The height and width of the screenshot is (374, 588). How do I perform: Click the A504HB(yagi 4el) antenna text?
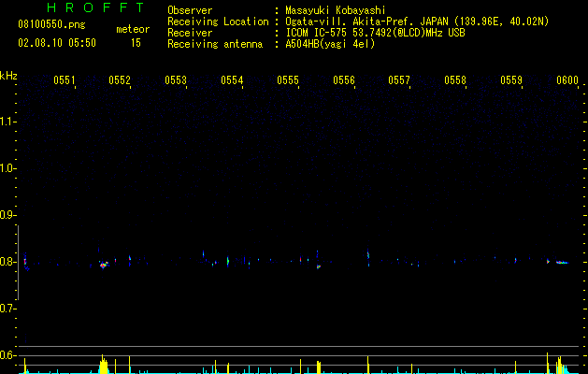[330, 44]
